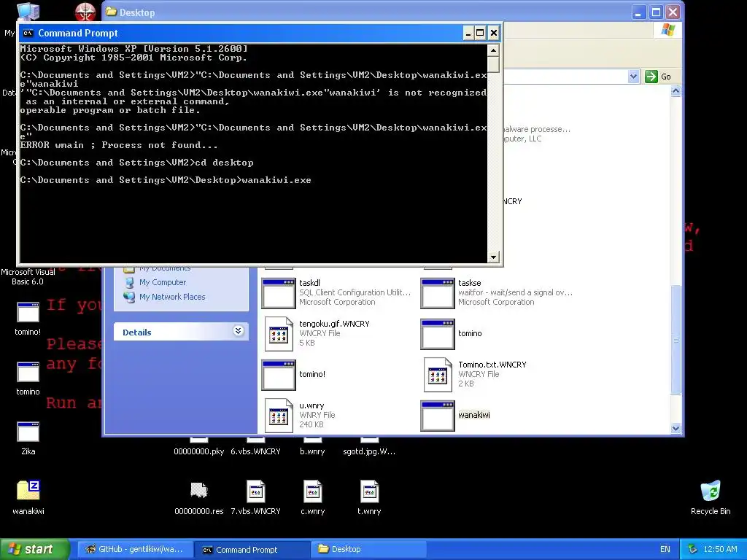Click b.wnry label on desktop

pos(312,451)
